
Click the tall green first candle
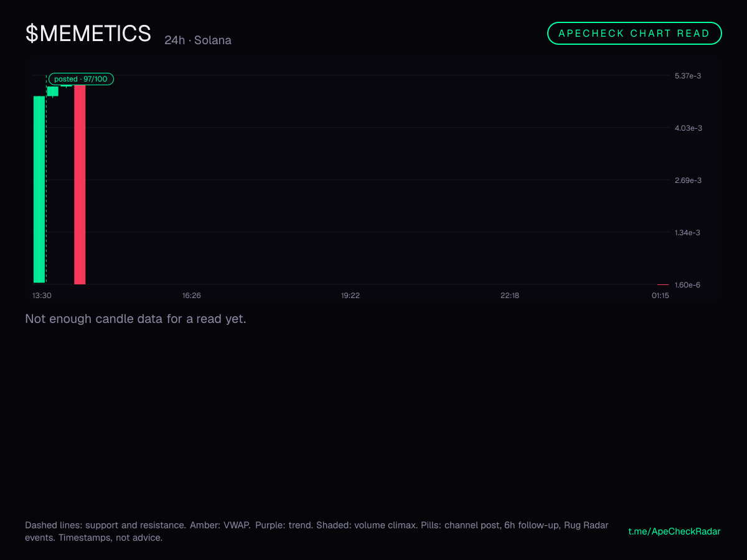tap(39, 189)
